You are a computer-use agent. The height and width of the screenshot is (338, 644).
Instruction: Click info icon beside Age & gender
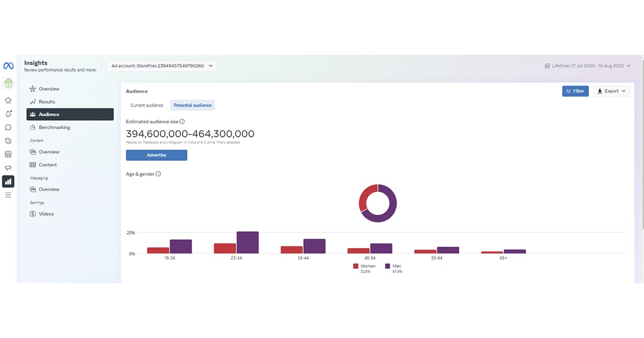pyautogui.click(x=158, y=174)
